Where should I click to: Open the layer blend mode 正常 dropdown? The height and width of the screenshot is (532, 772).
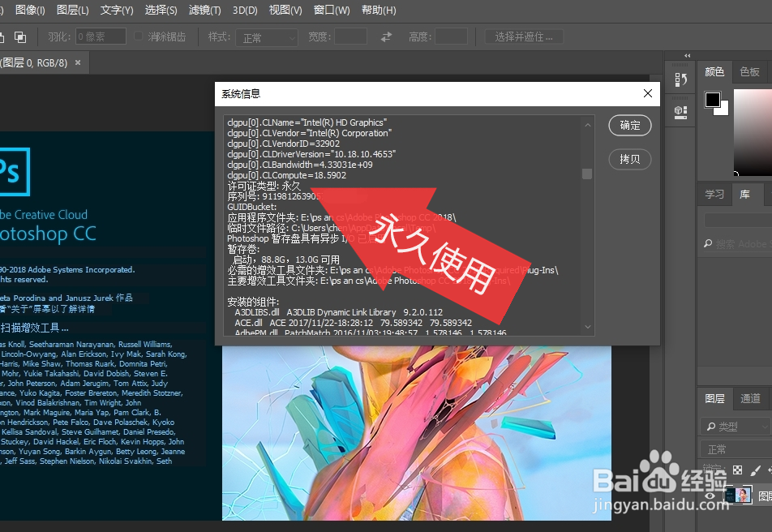[x=736, y=449]
